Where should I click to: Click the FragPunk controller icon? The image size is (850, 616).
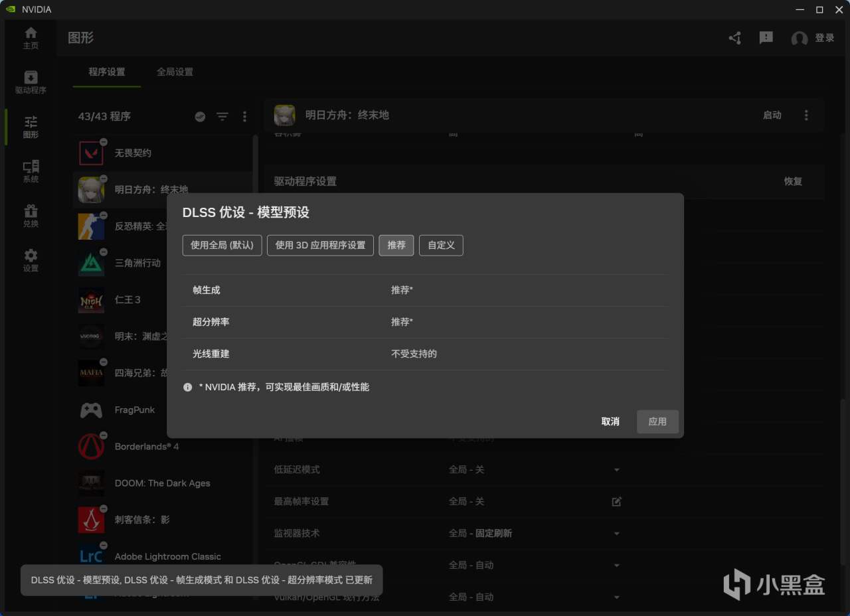click(x=91, y=410)
